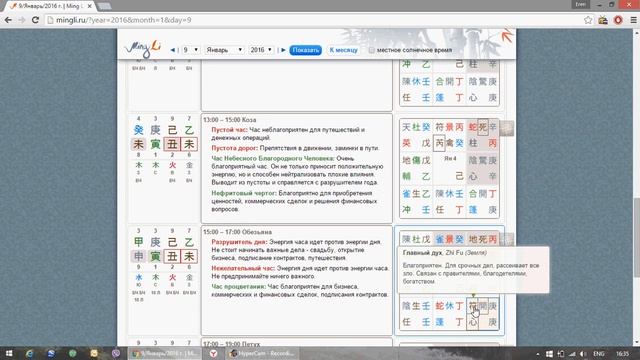This screenshot has width=640, height=360.
Task: Click the ENG language indicator in the tray
Action: 599,353
